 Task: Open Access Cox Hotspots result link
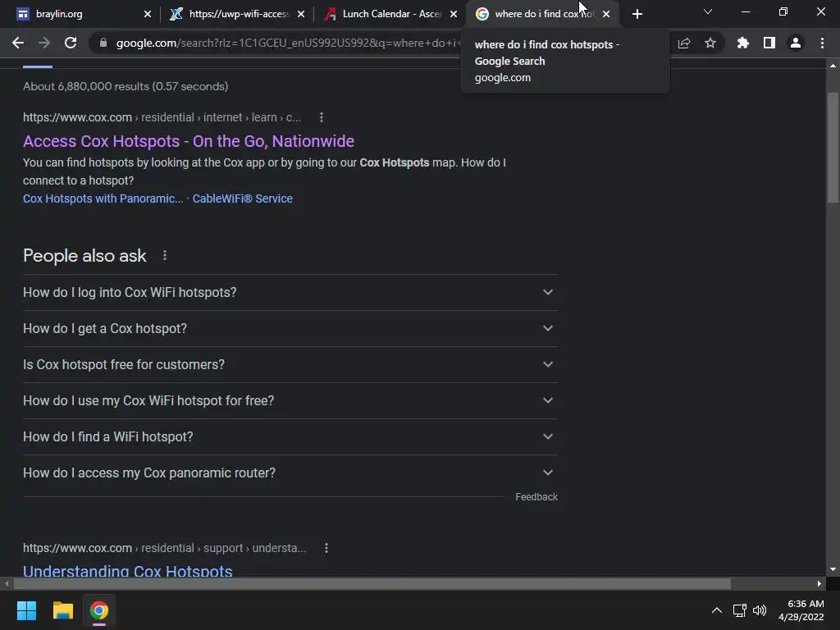click(189, 141)
